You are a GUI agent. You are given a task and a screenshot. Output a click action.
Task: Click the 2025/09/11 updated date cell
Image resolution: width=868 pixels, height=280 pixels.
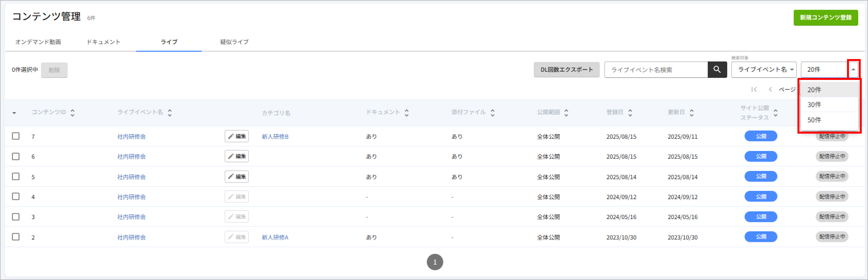[x=683, y=136]
